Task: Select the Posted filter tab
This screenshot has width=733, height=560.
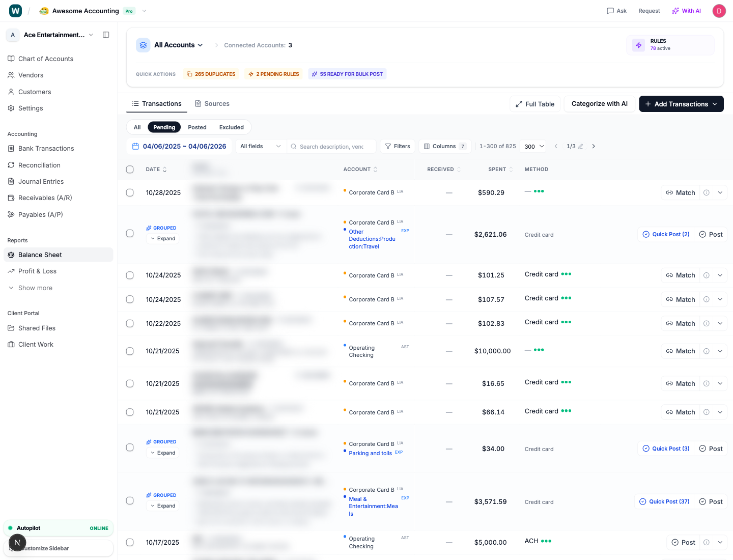Action: point(197,127)
